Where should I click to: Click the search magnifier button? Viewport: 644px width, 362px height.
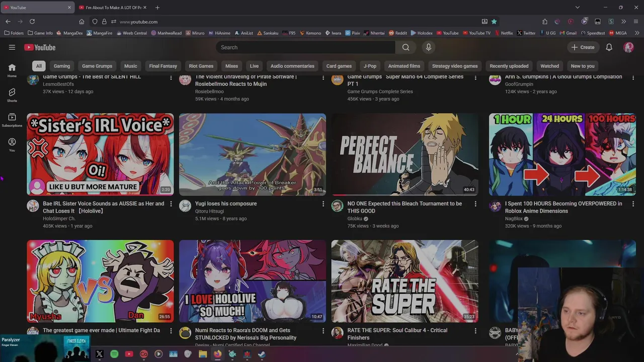click(406, 47)
